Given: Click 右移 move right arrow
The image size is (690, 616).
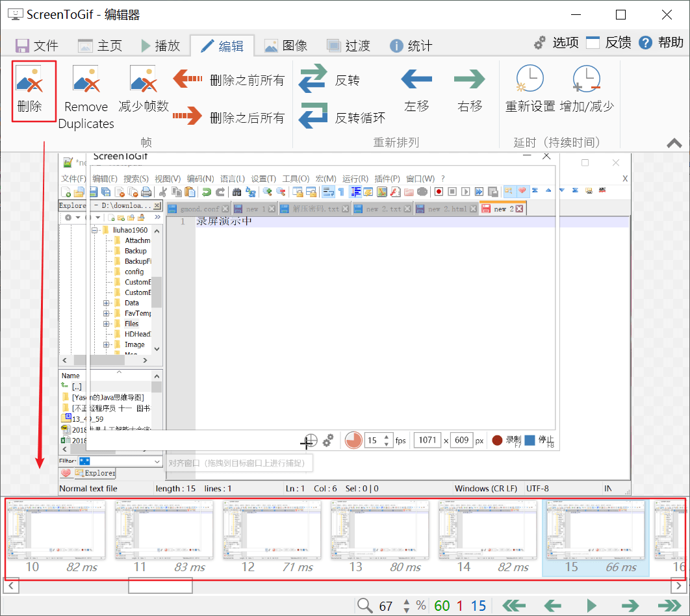Looking at the screenshot, I should click(470, 79).
